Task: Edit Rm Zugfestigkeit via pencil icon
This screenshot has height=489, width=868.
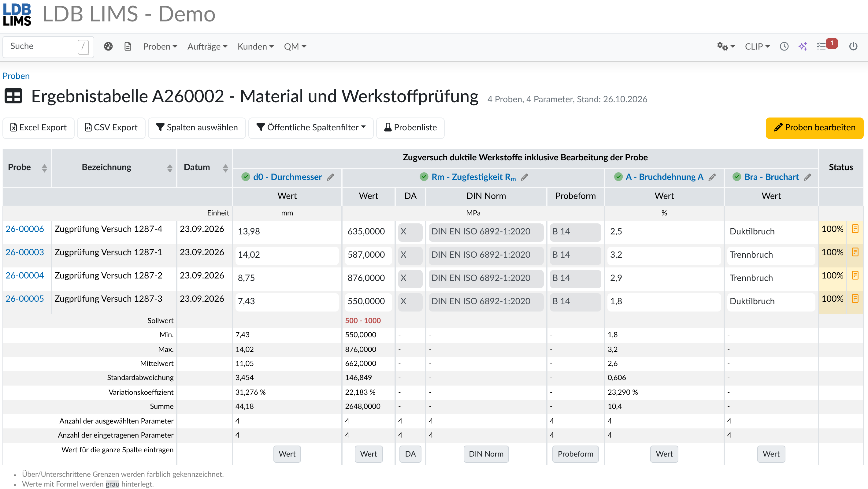Action: coord(525,177)
